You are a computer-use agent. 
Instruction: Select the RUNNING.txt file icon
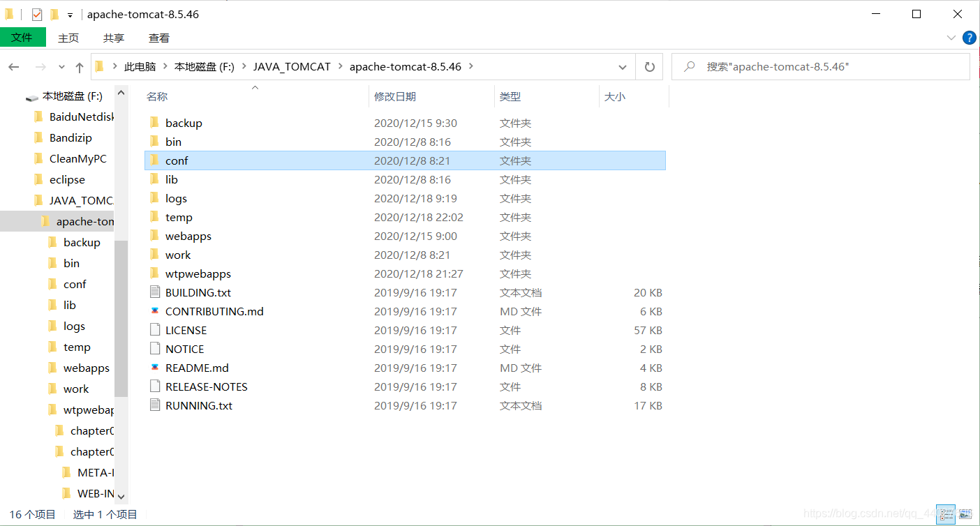[x=155, y=405]
